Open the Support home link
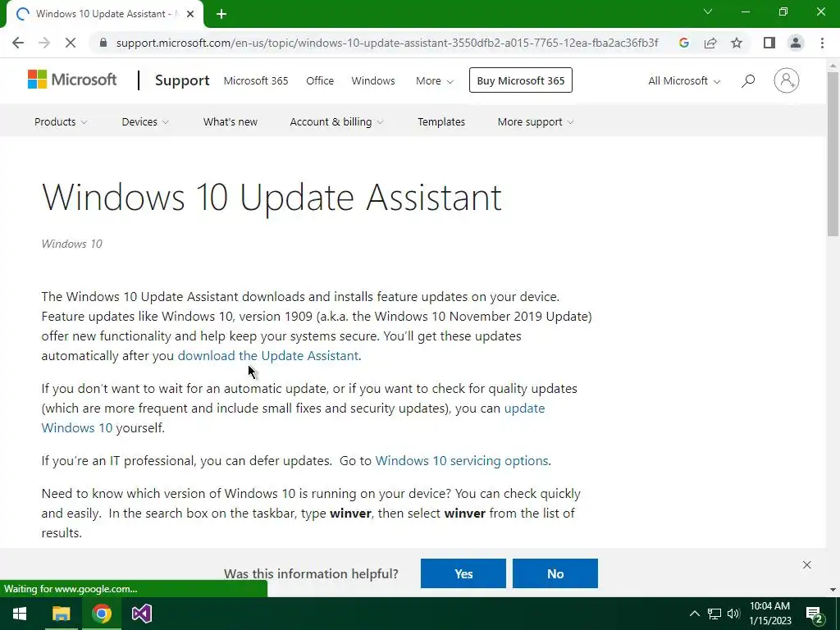 tap(182, 80)
